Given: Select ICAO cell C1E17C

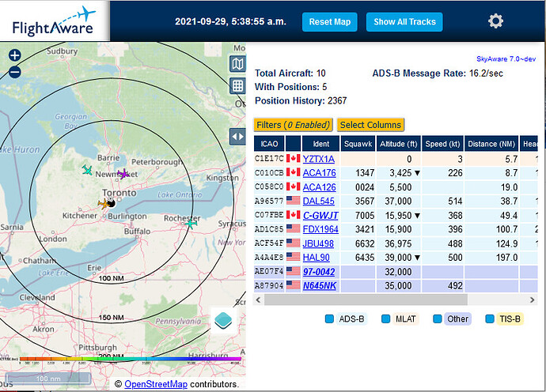Looking at the screenshot, I should (269, 159).
